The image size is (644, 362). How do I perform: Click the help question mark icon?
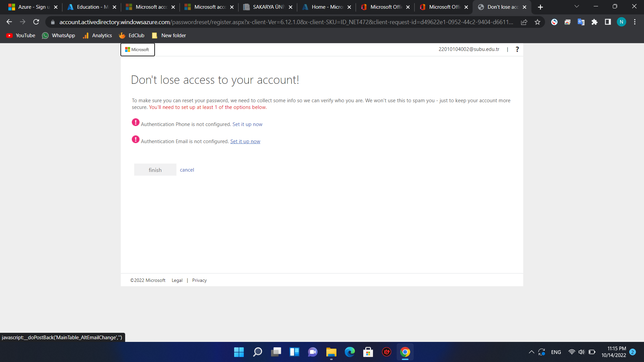tap(517, 49)
